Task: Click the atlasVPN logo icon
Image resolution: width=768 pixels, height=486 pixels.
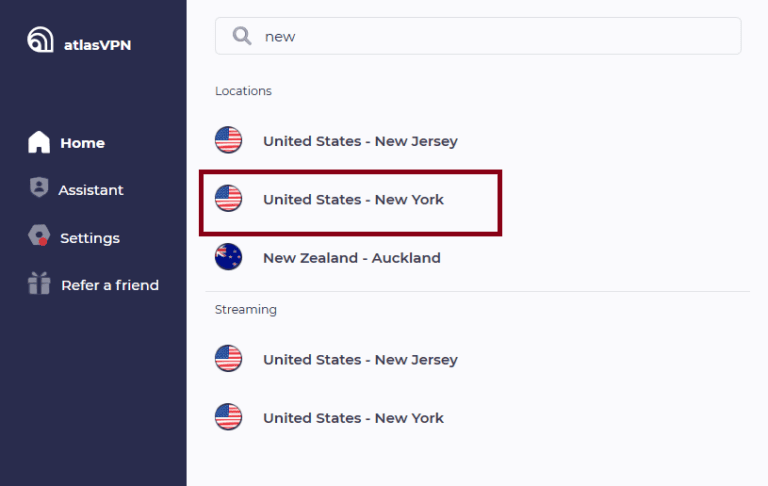Action: click(40, 39)
